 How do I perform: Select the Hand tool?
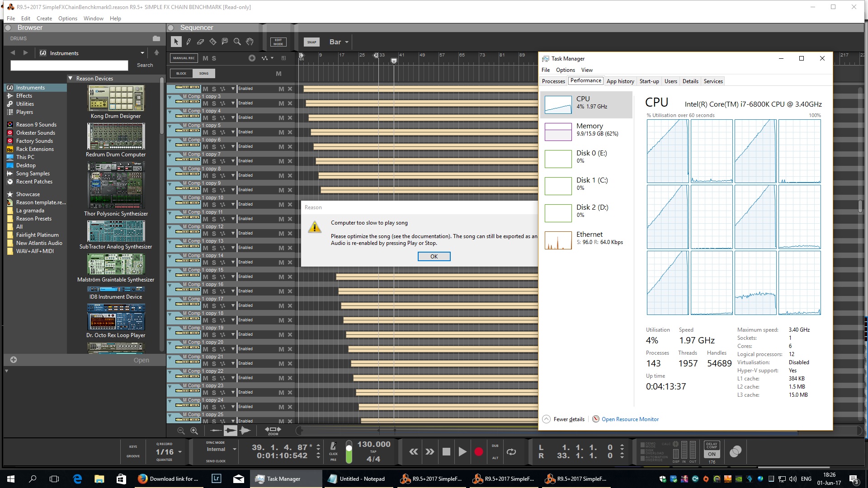coord(250,42)
